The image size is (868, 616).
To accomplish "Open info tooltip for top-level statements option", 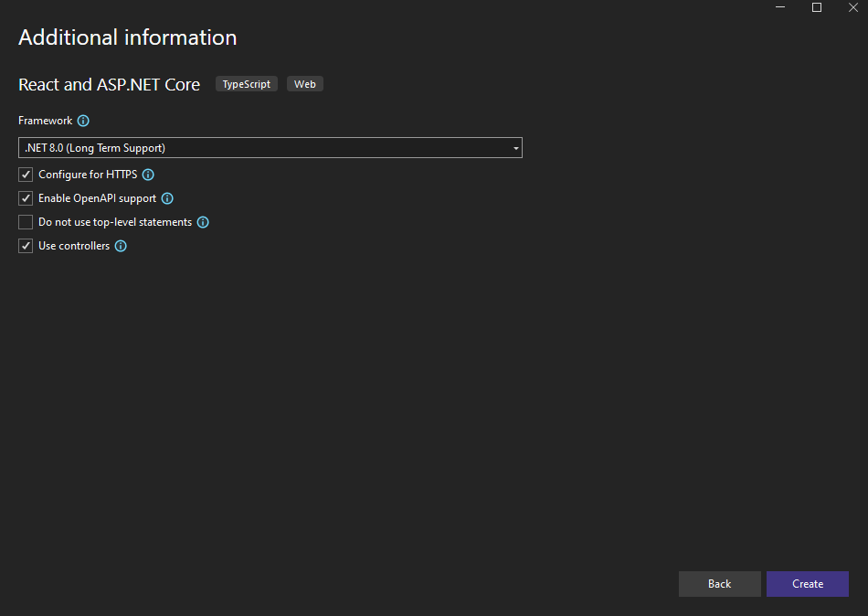I will click(x=203, y=222).
